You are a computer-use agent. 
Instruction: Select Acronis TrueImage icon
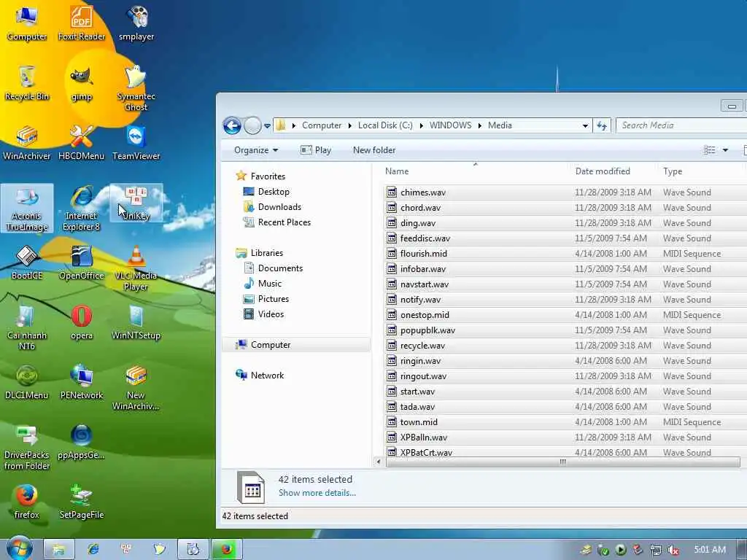click(x=27, y=208)
